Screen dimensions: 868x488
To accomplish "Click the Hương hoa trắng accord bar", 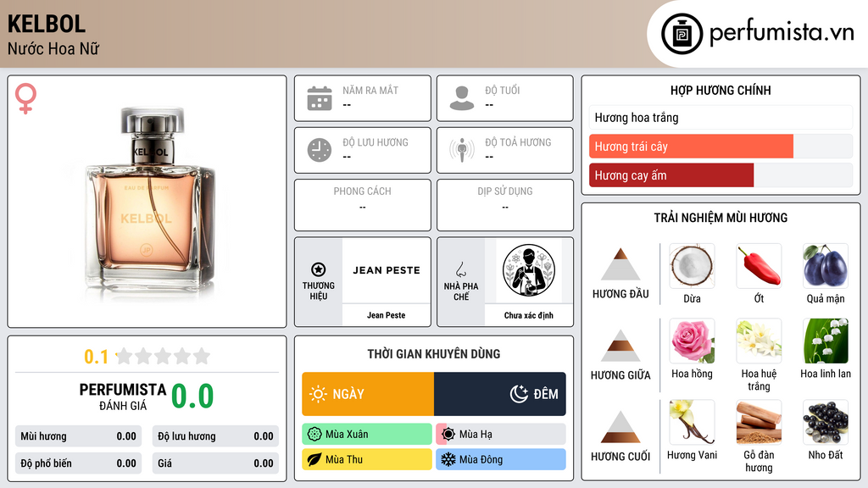I will click(721, 117).
